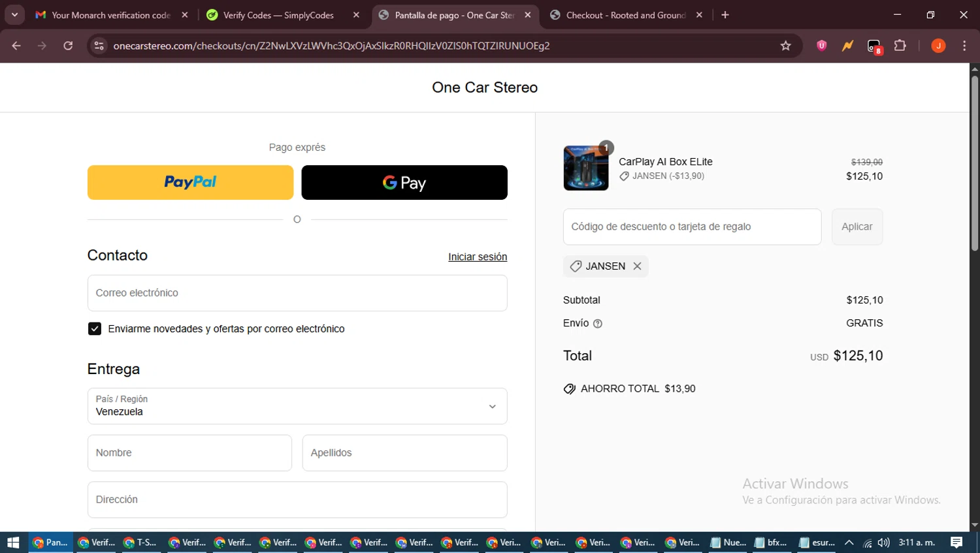This screenshot has width=980, height=553.
Task: Open the orange lightning extension icon
Action: pos(847,46)
